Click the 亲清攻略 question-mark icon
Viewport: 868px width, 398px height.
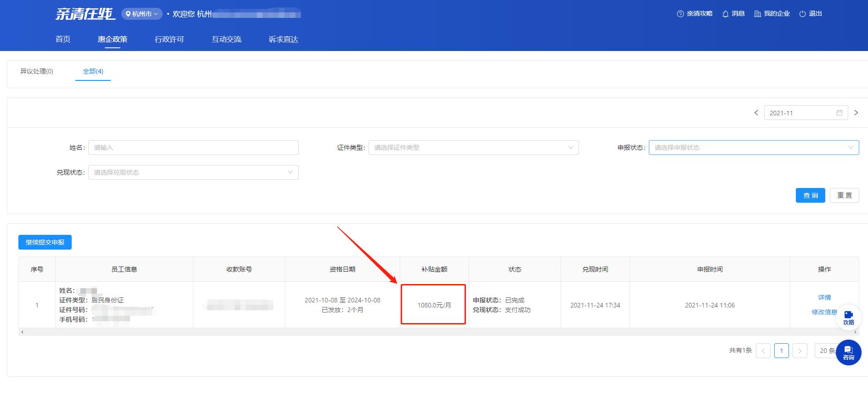click(x=681, y=14)
